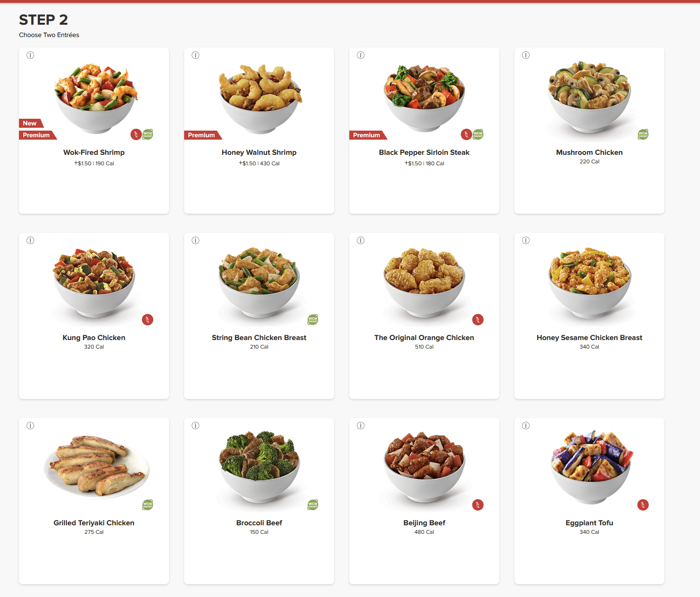Click the New tag on Wok-Fired Shrimp

(31, 123)
